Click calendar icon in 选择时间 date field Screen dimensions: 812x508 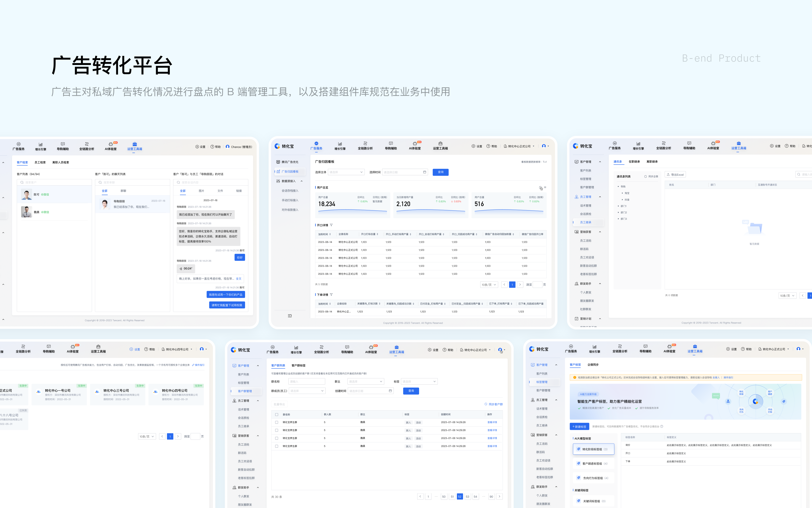pyautogui.click(x=424, y=172)
